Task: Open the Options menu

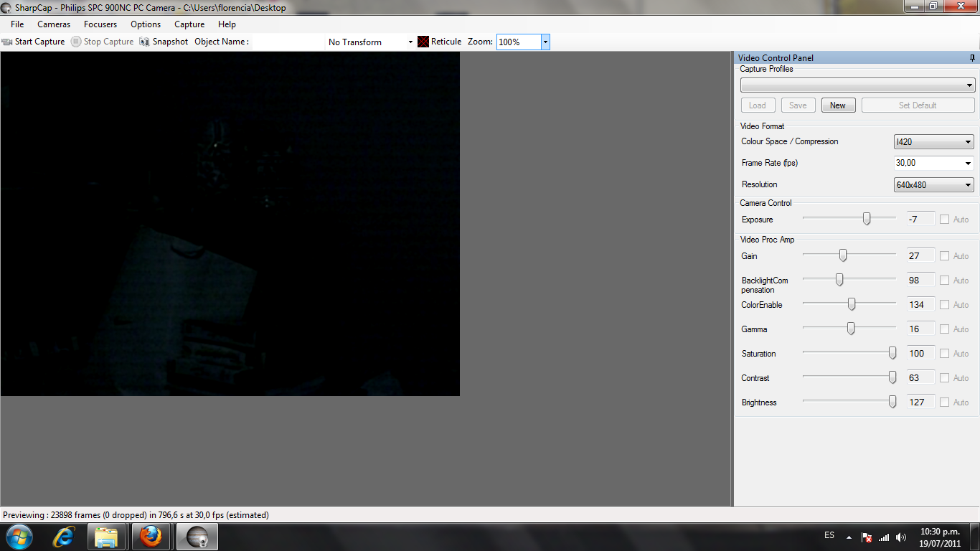Action: point(146,24)
